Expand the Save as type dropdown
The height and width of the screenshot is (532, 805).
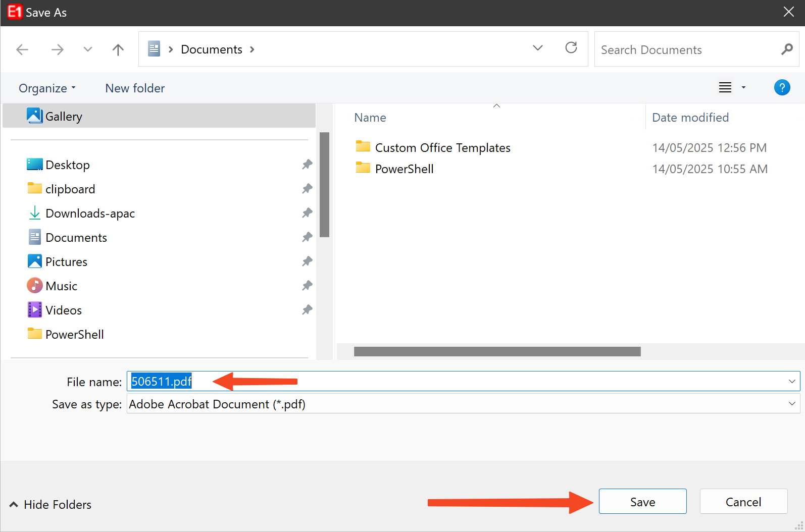tap(791, 404)
